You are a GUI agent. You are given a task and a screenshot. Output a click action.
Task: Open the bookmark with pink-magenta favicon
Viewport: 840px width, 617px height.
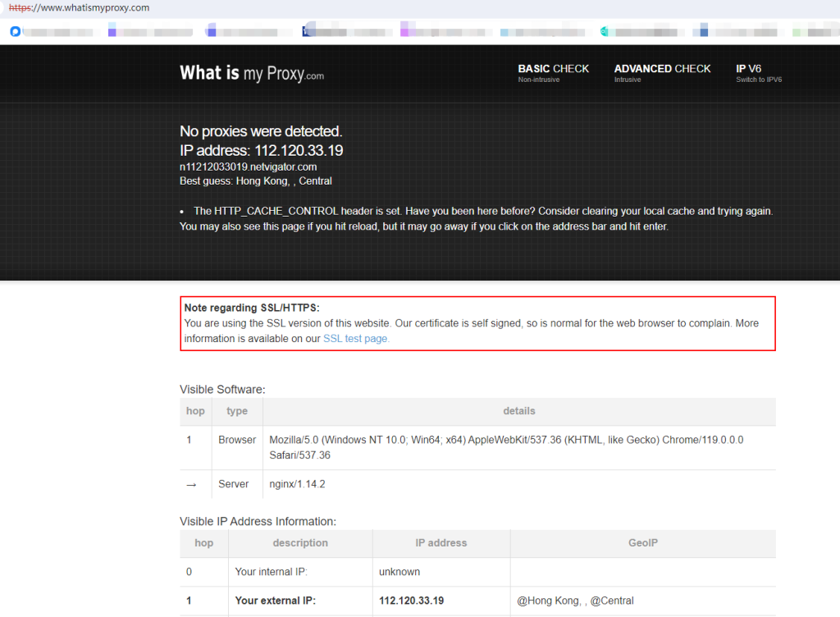coord(404,32)
